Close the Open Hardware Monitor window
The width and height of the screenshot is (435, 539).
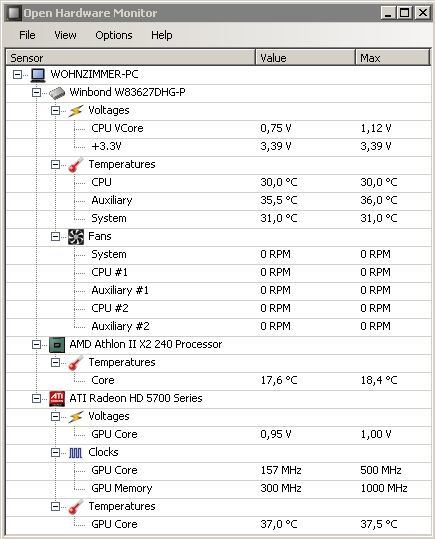pyautogui.click(x=423, y=13)
